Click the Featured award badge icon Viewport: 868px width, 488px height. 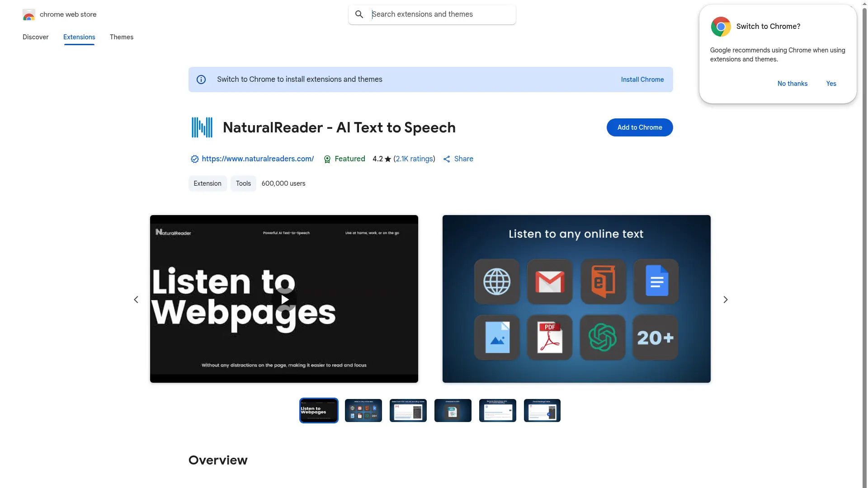[x=327, y=159]
